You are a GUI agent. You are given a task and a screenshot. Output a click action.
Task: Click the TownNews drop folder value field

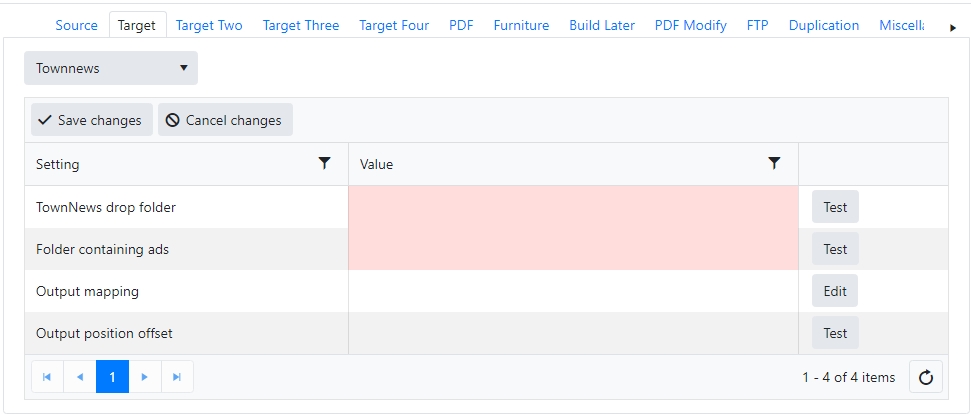click(573, 207)
